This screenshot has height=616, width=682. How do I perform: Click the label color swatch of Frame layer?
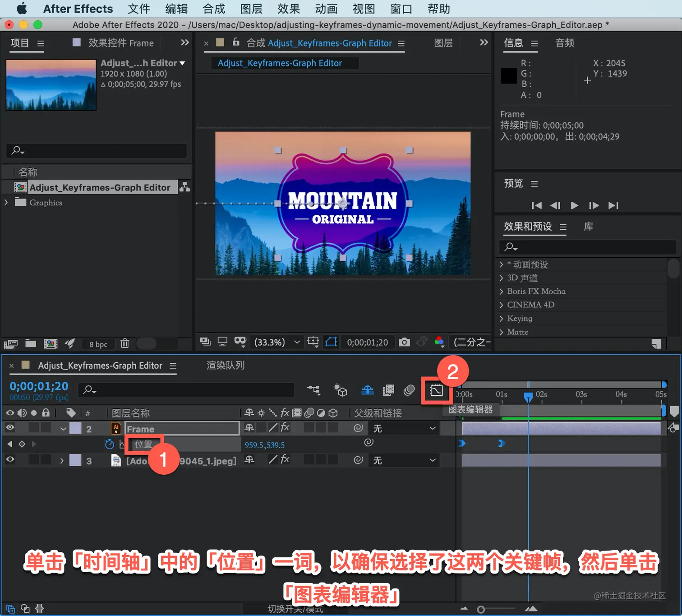pyautogui.click(x=75, y=428)
